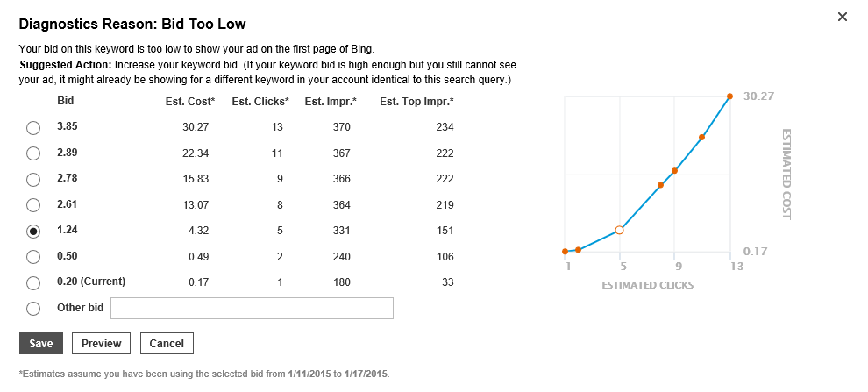This screenshot has height=392, width=868.
Task: Select the 0.20 (Current) bid option
Action: [33, 283]
